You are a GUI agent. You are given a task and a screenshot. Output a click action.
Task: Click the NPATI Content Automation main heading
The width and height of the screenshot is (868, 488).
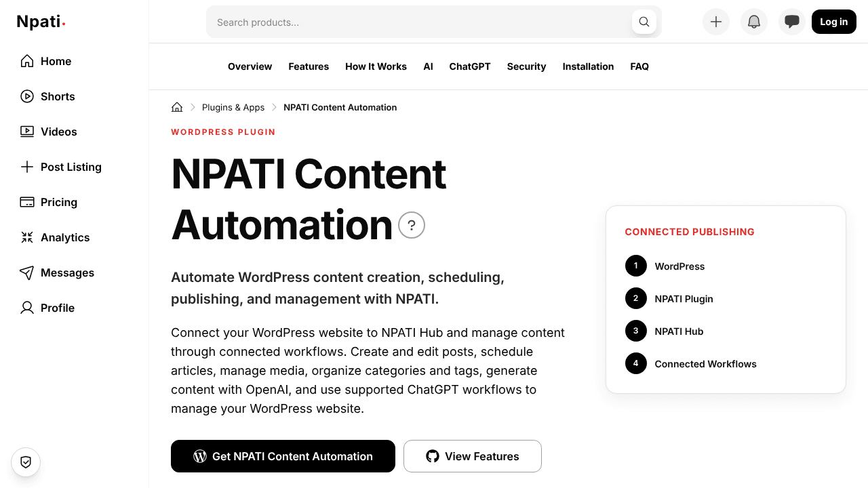tap(309, 199)
